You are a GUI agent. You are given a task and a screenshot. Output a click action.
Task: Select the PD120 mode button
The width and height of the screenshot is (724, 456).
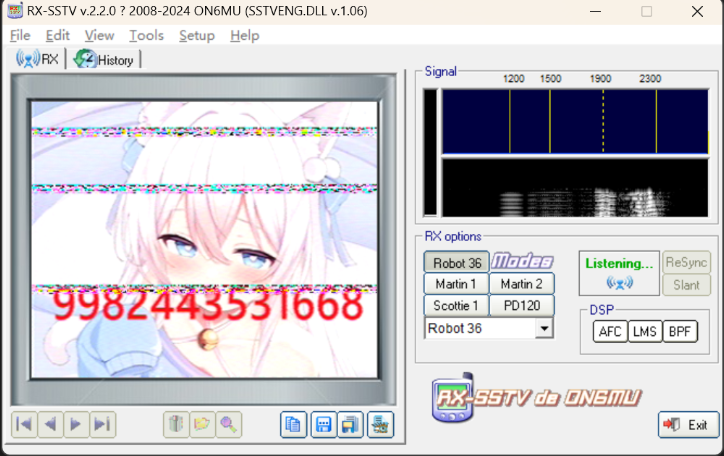[522, 306]
